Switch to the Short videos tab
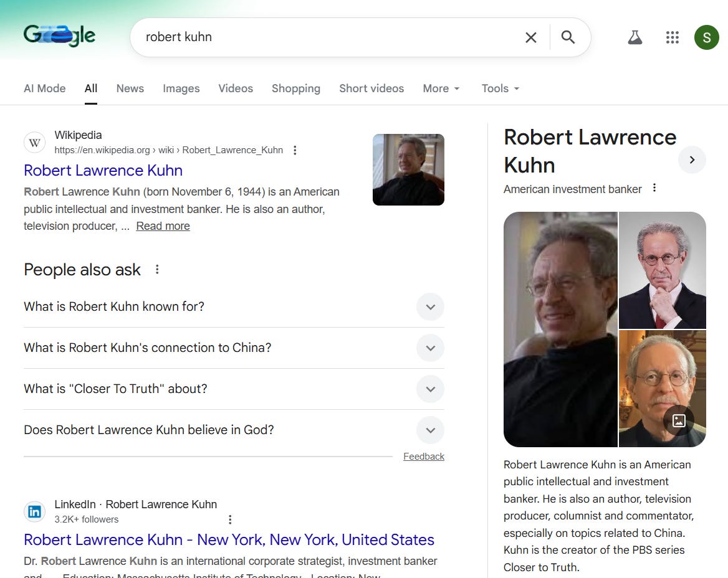Screen dimensions: 728x578 click(x=371, y=88)
